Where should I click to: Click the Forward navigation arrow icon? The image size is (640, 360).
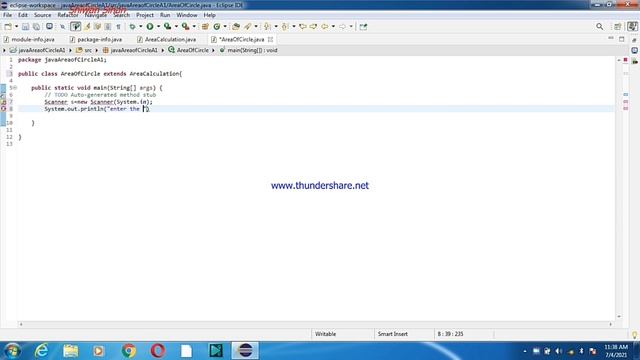click(342, 27)
